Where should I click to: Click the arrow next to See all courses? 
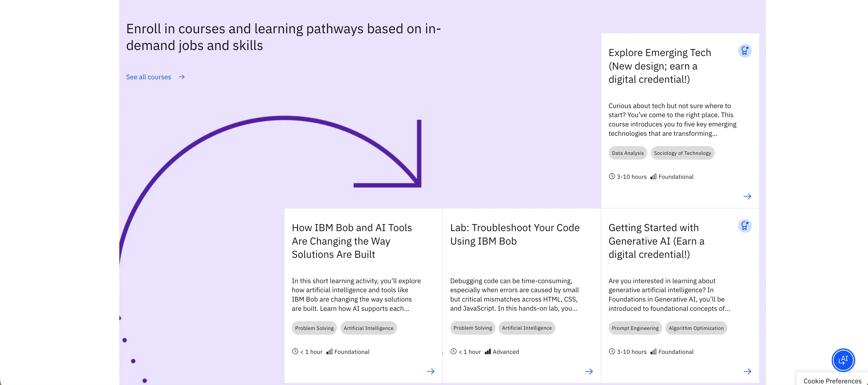182,77
